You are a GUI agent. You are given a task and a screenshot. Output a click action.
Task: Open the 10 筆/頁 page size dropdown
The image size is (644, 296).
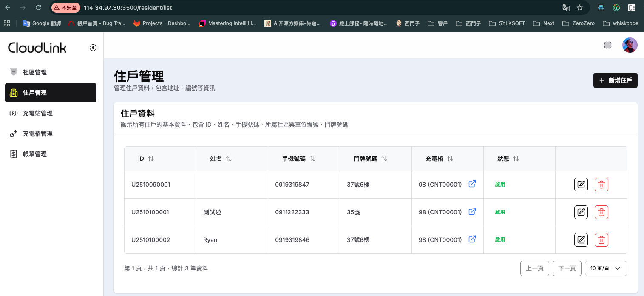coord(606,268)
